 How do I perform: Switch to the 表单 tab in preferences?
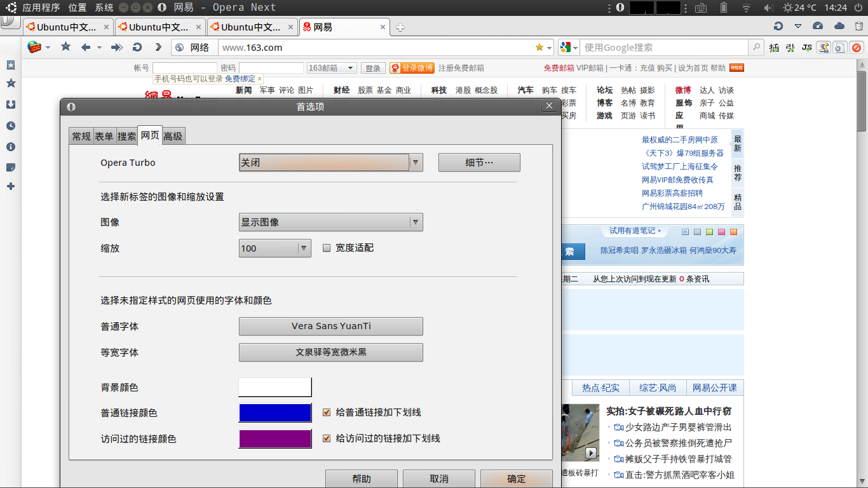coord(104,137)
